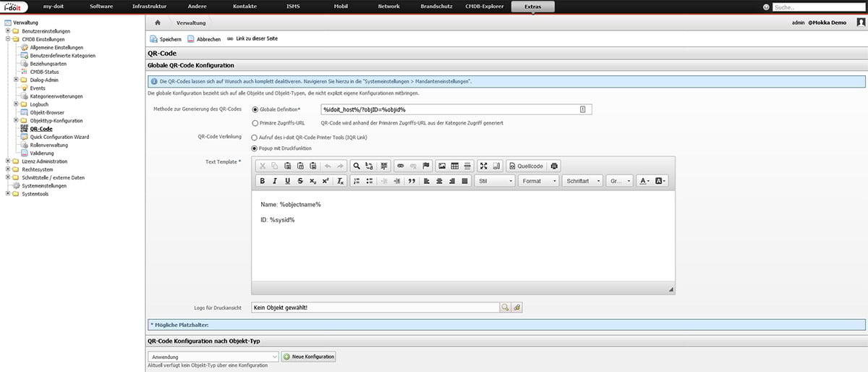Open the text color picker
The width and height of the screenshot is (868, 372).
point(645,181)
